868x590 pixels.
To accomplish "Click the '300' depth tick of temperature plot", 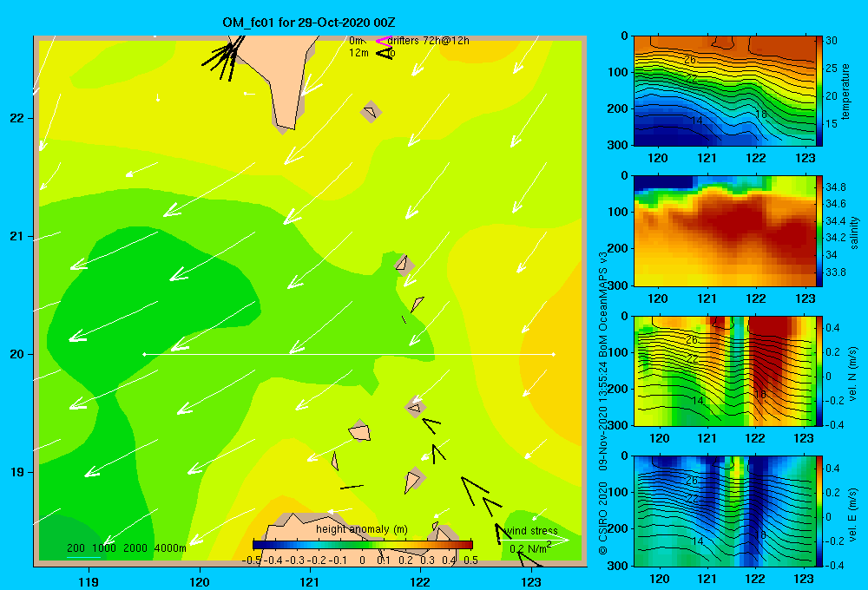I will pyautogui.click(x=619, y=145).
